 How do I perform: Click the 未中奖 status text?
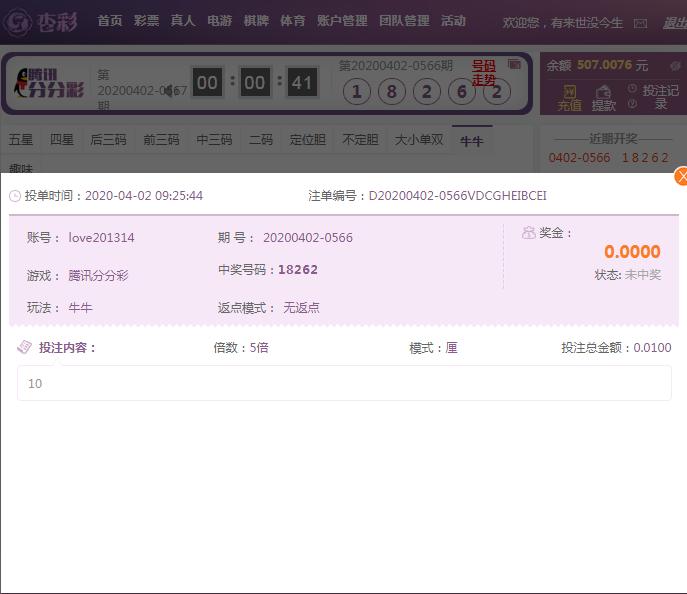click(643, 275)
